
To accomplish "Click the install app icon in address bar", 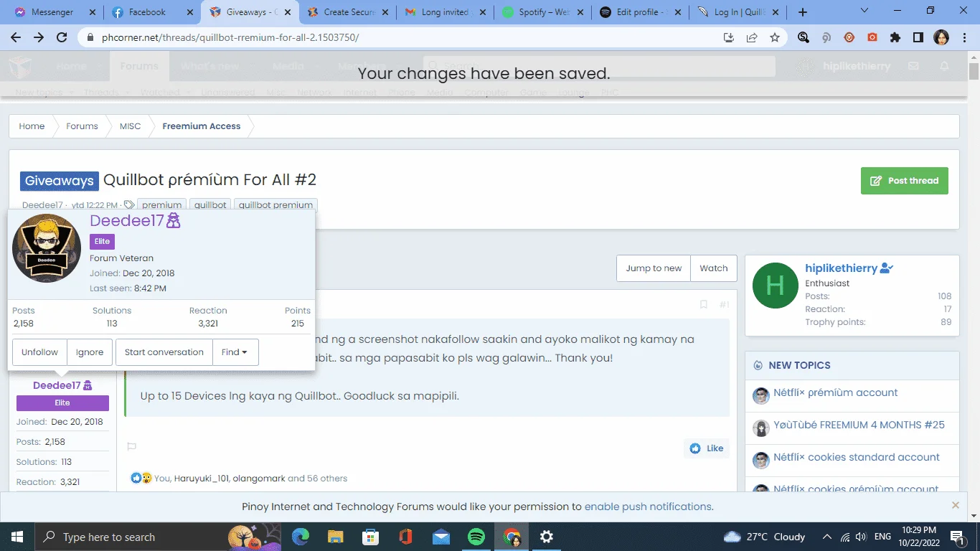I will pos(728,37).
